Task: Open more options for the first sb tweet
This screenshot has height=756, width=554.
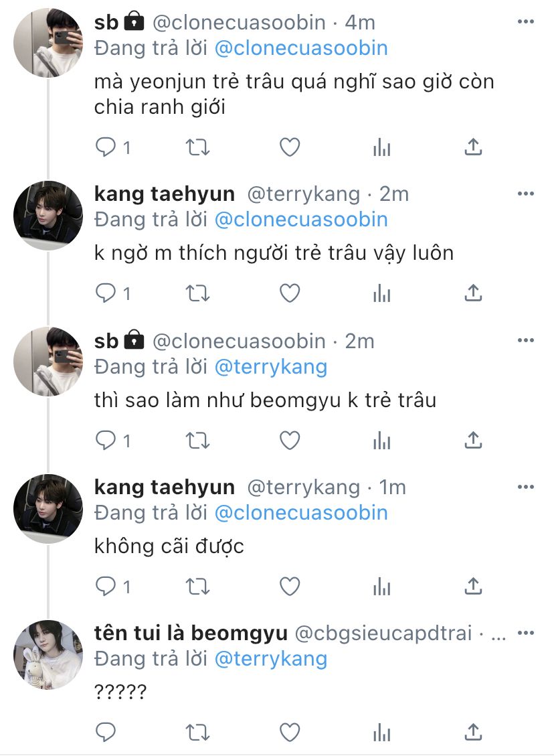Action: tap(526, 22)
